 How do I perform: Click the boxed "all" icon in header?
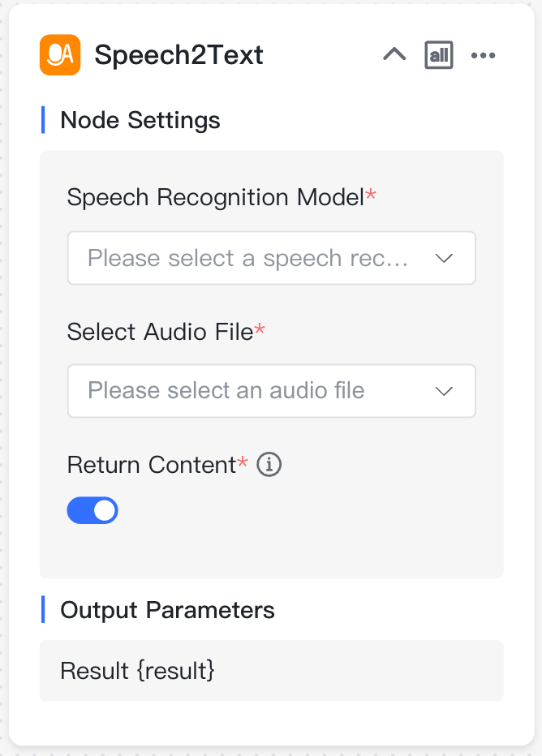[439, 55]
